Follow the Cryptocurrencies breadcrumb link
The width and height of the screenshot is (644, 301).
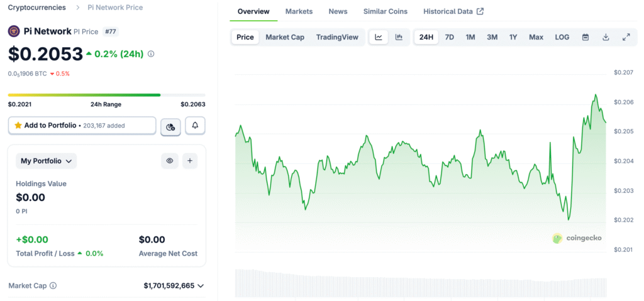[37, 8]
